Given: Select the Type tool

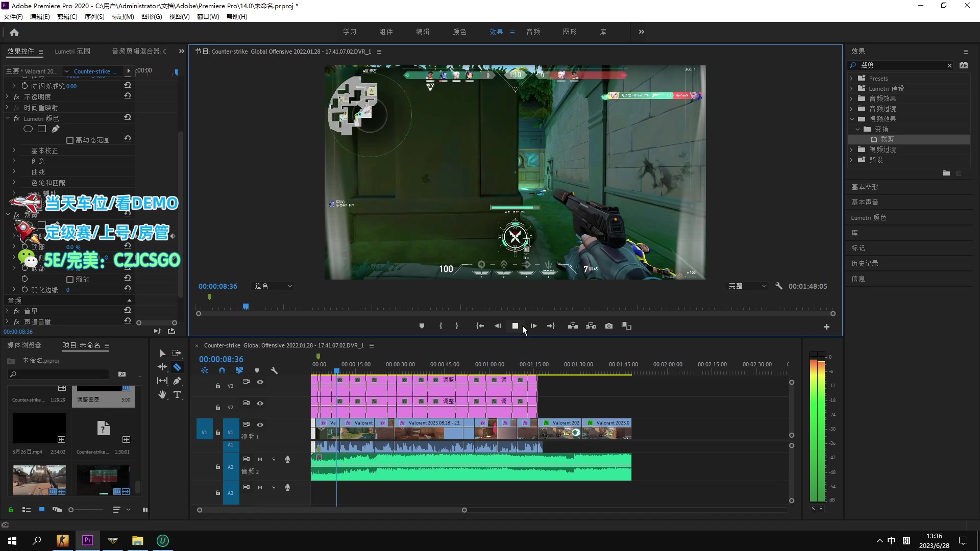Looking at the screenshot, I should pyautogui.click(x=177, y=395).
